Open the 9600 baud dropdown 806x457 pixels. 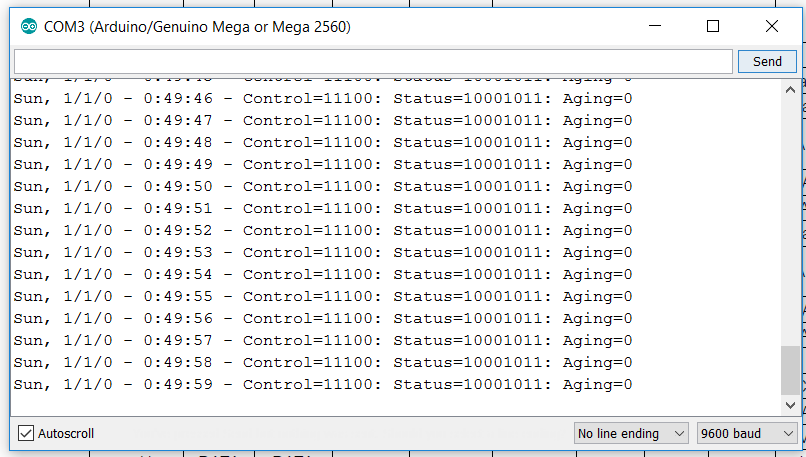click(x=747, y=433)
